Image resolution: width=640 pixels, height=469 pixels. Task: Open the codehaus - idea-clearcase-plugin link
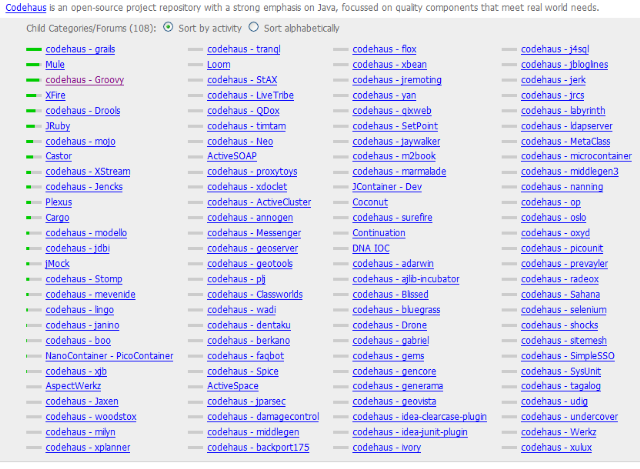coord(420,417)
